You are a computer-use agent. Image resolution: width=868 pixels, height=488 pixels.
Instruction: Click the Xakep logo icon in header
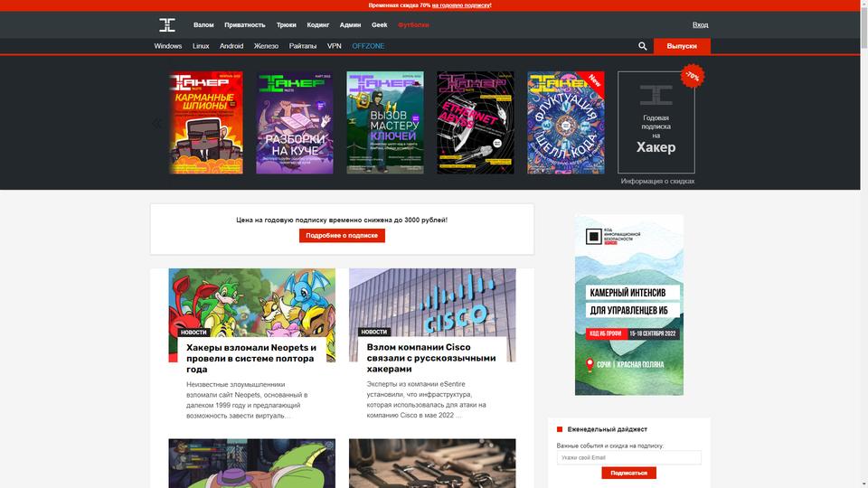tap(167, 25)
